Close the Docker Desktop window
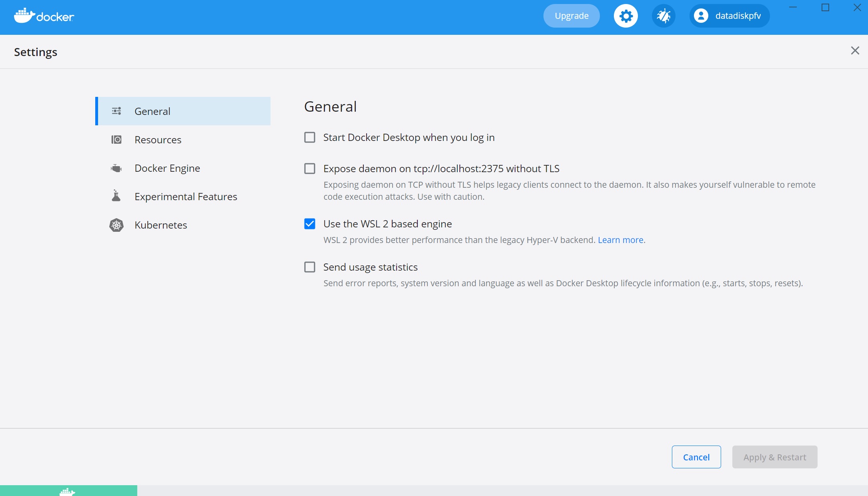This screenshot has width=868, height=496. tap(857, 7)
